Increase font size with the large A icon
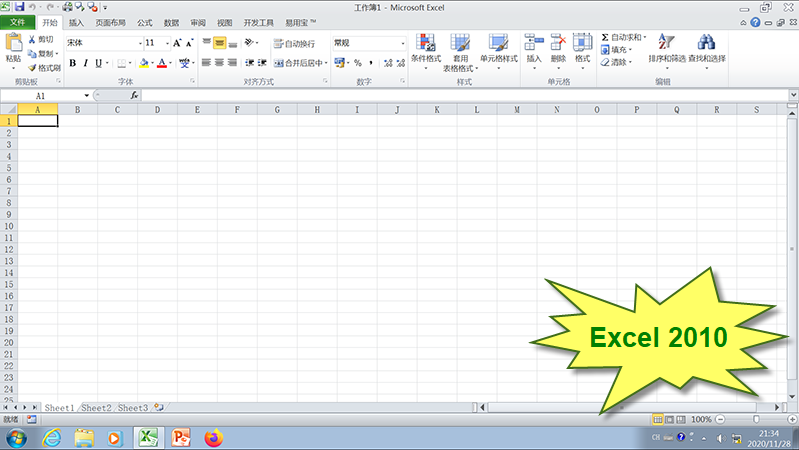This screenshot has width=799, height=450. point(177,43)
